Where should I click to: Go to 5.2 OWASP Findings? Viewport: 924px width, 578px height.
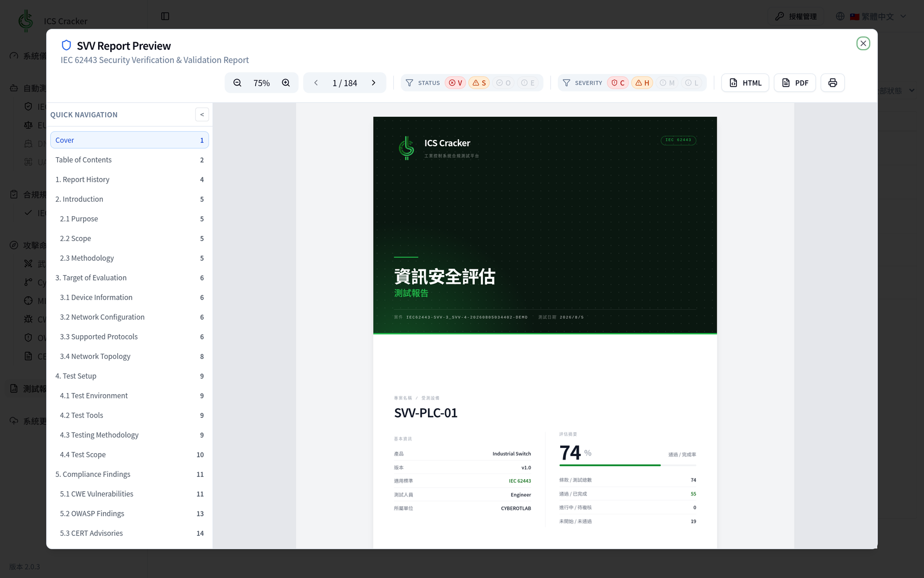(129, 513)
